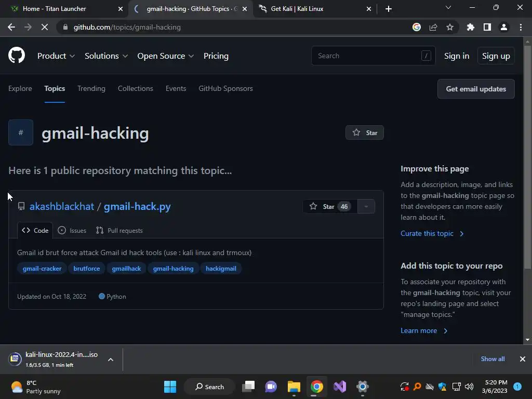Image resolution: width=532 pixels, height=399 pixels.
Task: Open File Explorer from the taskbar
Action: pos(294,387)
